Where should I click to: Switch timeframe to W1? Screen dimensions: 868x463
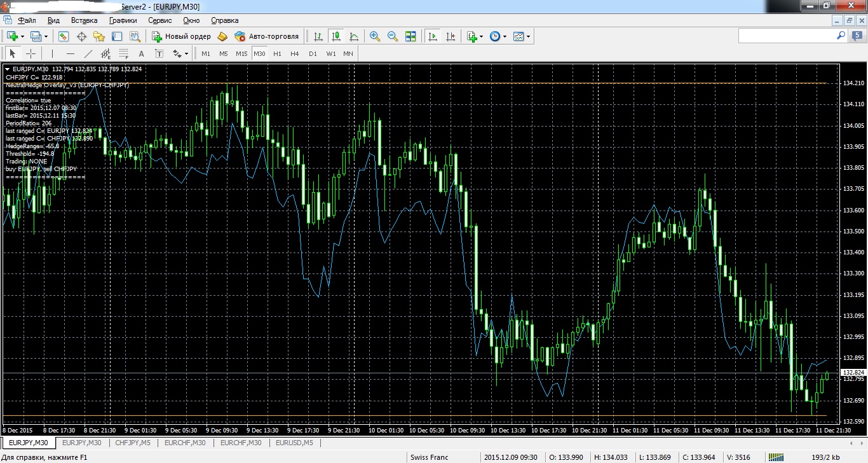pos(331,53)
